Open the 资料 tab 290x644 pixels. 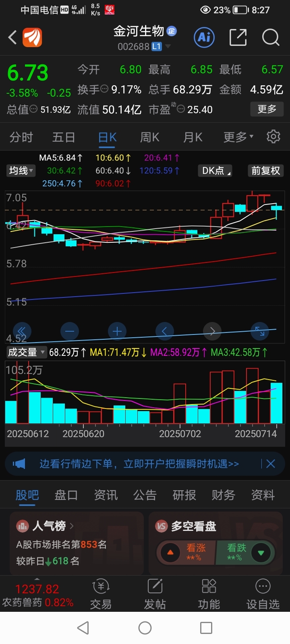tap(263, 495)
